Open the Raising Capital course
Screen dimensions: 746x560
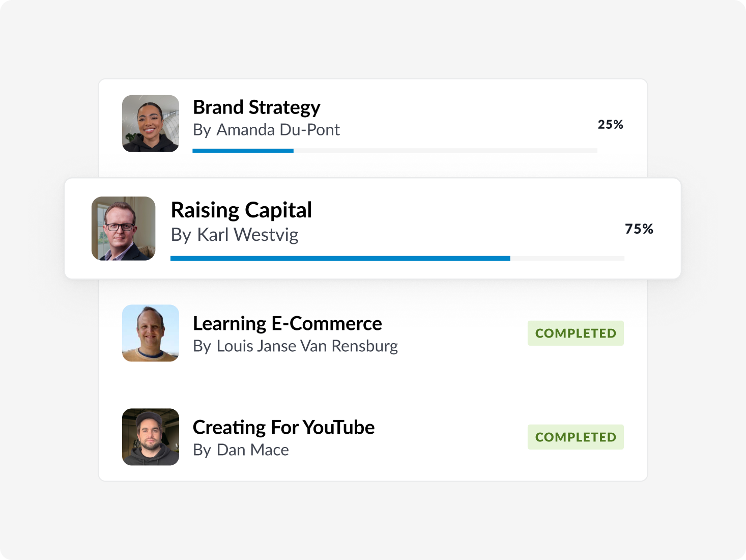click(242, 210)
